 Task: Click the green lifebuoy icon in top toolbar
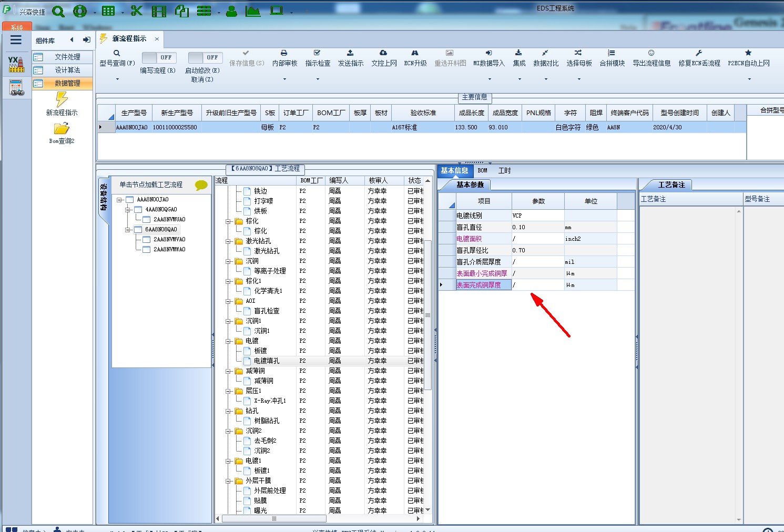tap(80, 11)
